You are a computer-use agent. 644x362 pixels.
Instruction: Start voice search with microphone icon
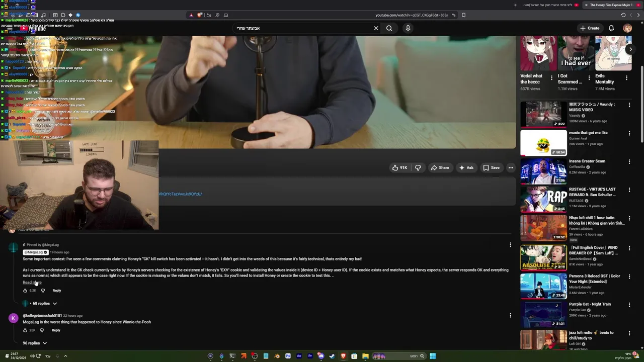(408, 28)
